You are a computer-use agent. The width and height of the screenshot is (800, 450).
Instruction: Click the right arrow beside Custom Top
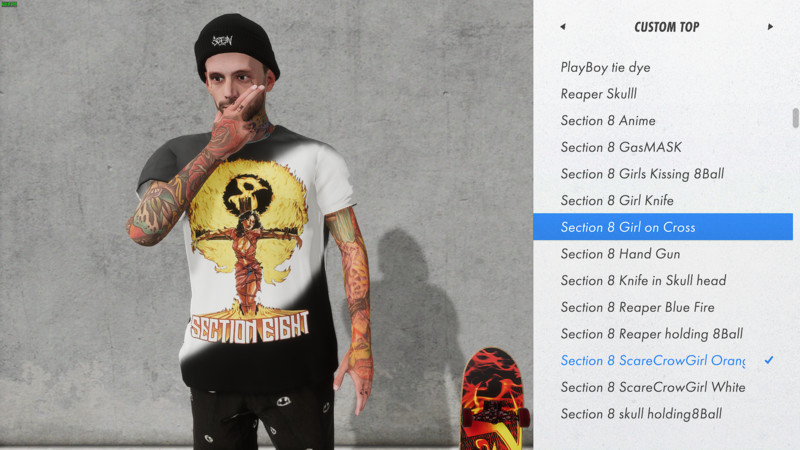point(770,27)
